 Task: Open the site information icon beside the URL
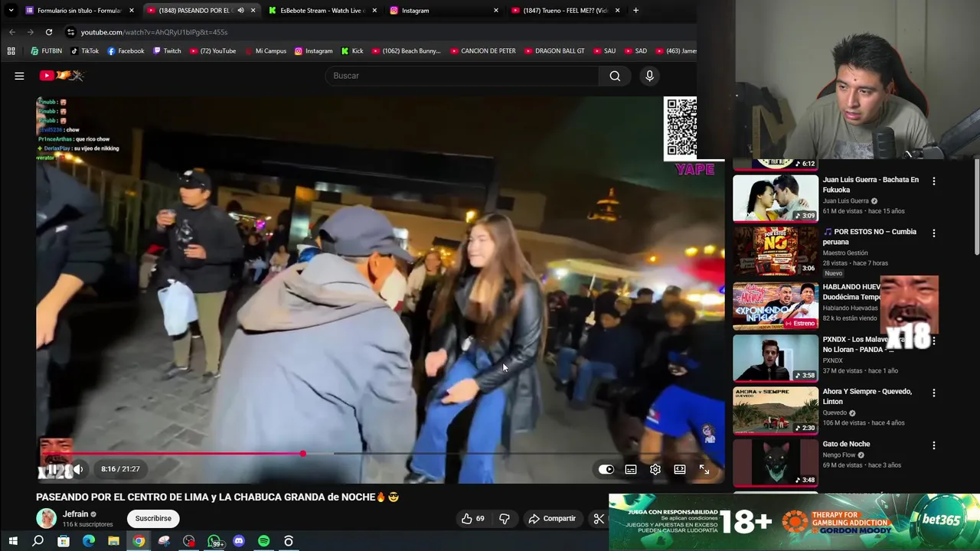point(70,32)
